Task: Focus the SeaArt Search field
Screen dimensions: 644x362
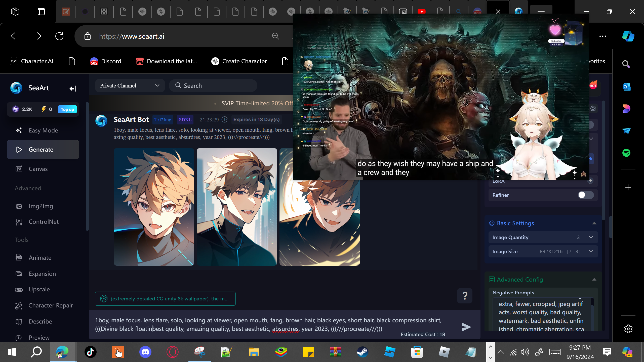Action: point(213,86)
